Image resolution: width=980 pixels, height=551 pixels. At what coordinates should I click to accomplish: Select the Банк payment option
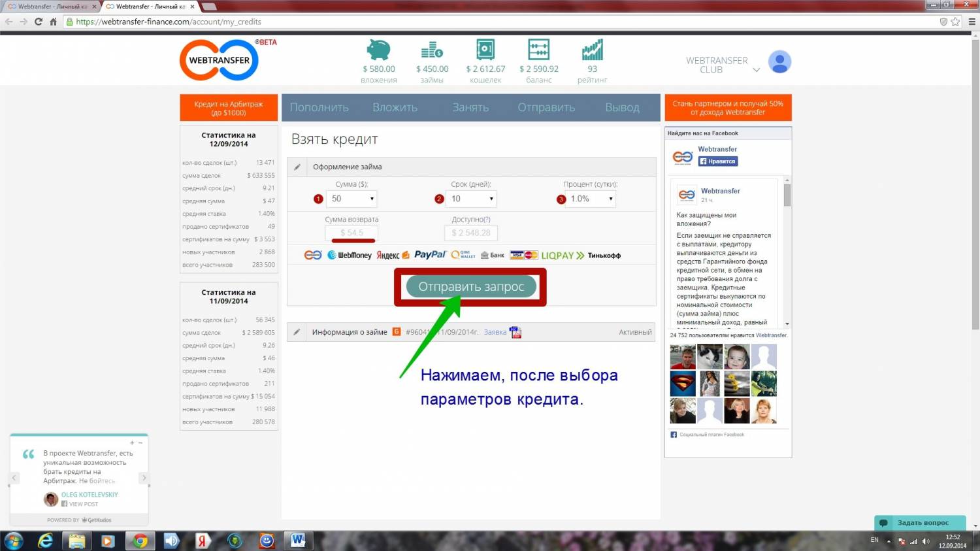[x=493, y=255]
